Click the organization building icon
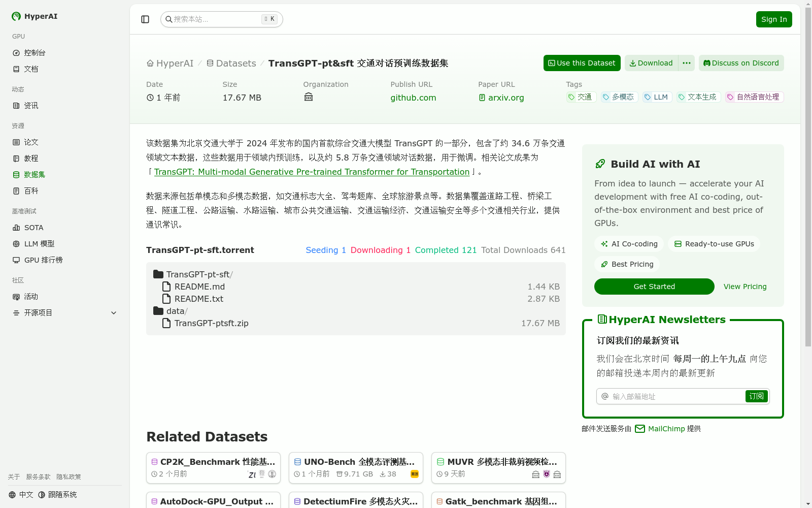Screen dimensions: 812x508 (x=309, y=97)
